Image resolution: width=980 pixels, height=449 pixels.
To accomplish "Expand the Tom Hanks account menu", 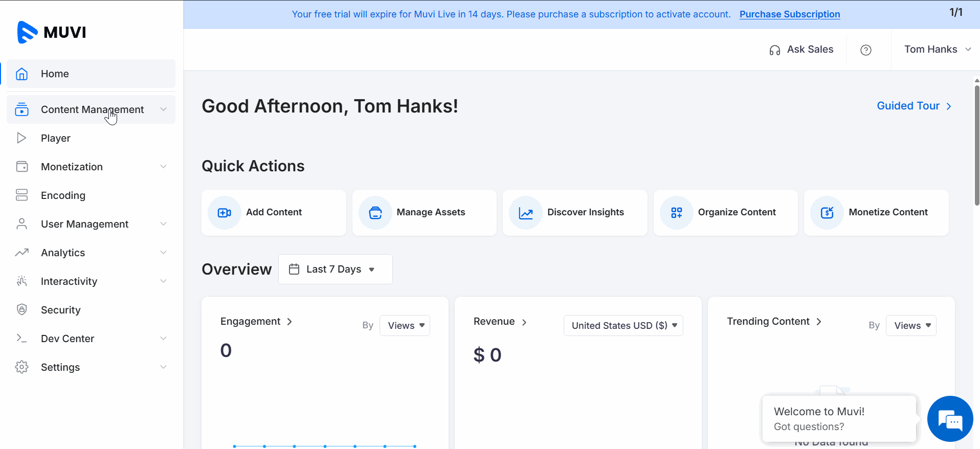I will point(937,50).
